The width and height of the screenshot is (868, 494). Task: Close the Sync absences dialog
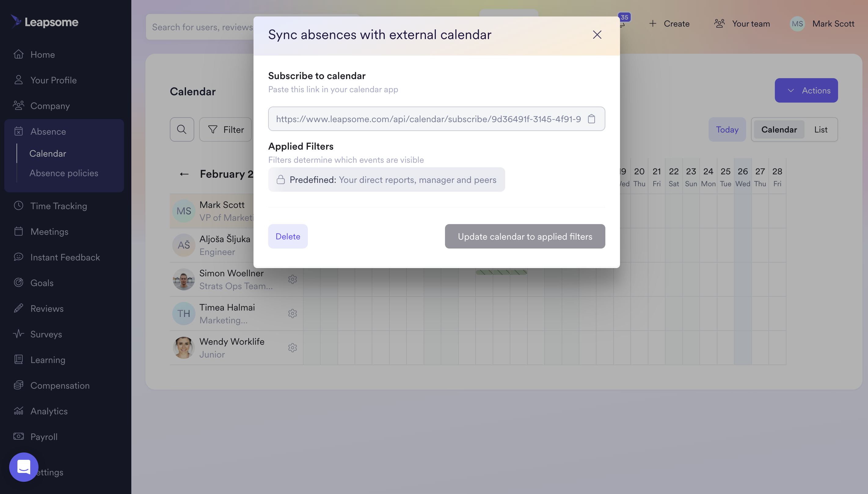coord(597,35)
